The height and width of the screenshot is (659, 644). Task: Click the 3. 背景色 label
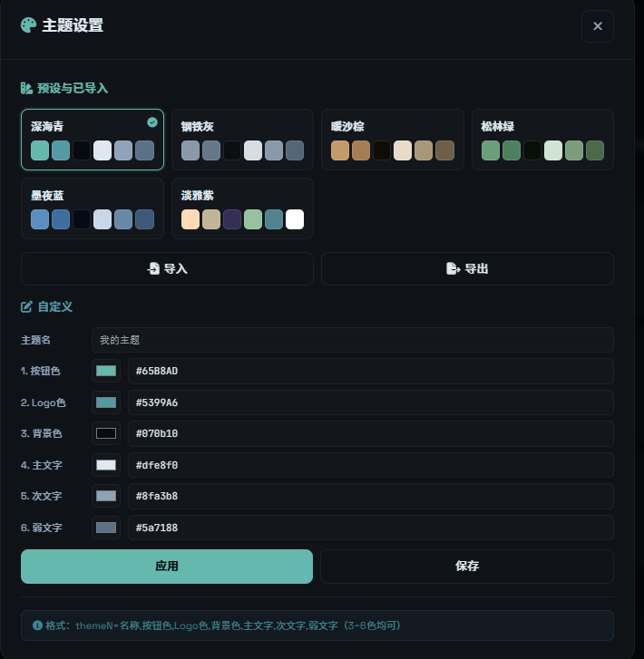coord(41,433)
